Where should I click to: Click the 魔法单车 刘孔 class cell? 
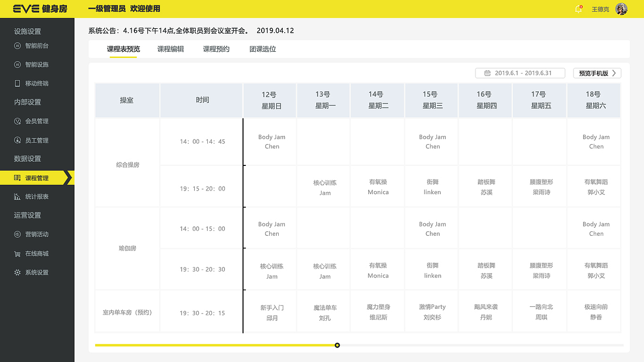coord(325,312)
